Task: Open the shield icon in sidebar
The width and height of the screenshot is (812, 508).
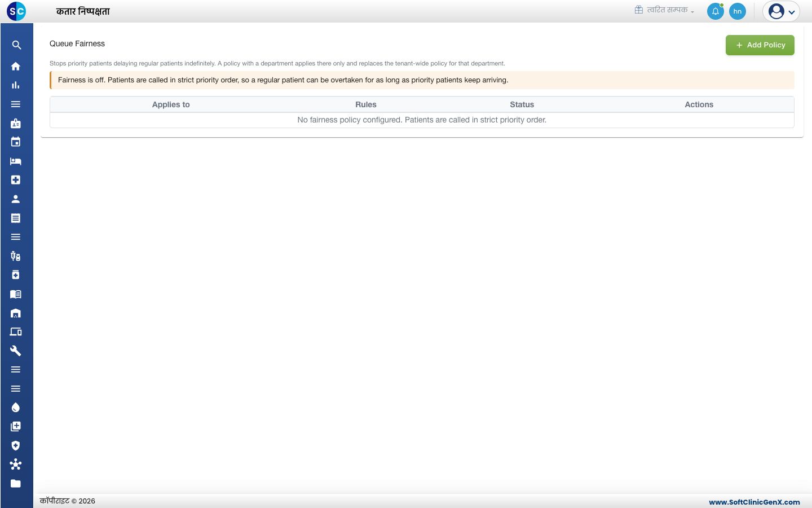Action: coord(16,445)
